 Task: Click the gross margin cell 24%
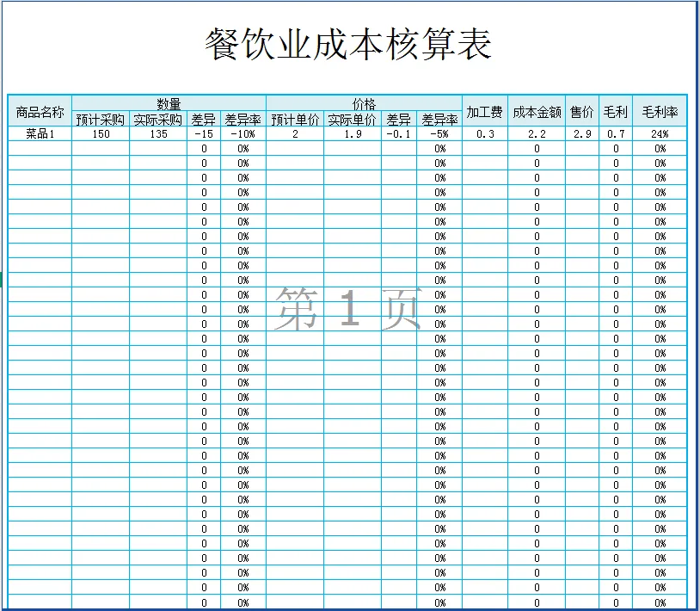(660, 133)
